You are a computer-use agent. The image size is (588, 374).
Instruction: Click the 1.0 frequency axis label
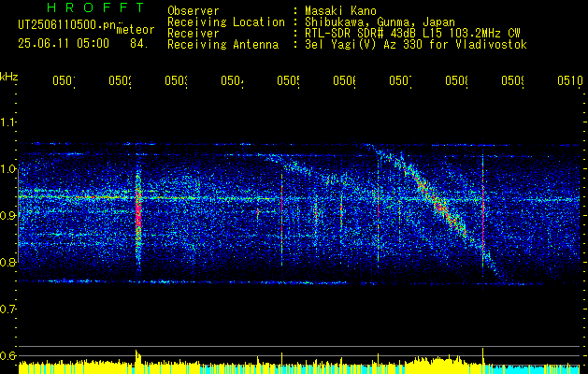pos(7,169)
